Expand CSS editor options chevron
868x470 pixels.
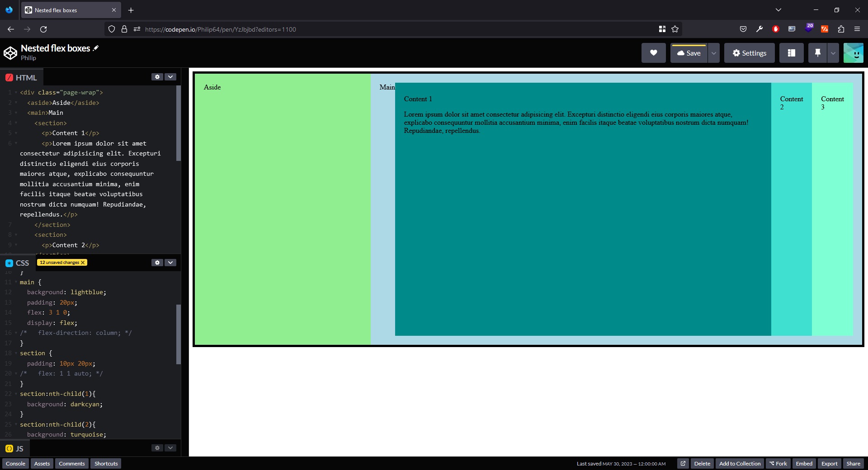(x=170, y=263)
